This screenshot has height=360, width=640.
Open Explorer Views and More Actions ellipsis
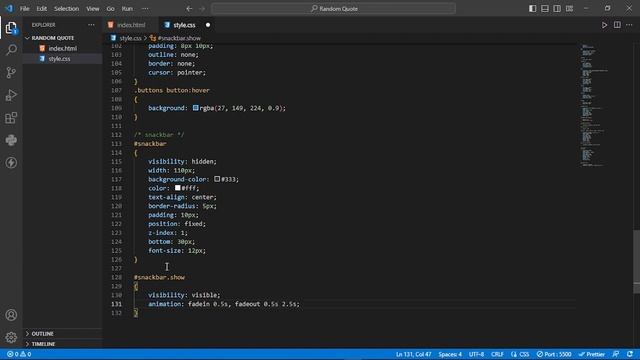[x=91, y=25]
